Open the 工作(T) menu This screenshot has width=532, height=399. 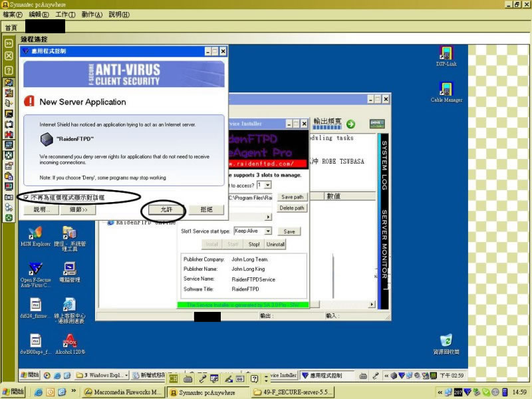tap(65, 15)
